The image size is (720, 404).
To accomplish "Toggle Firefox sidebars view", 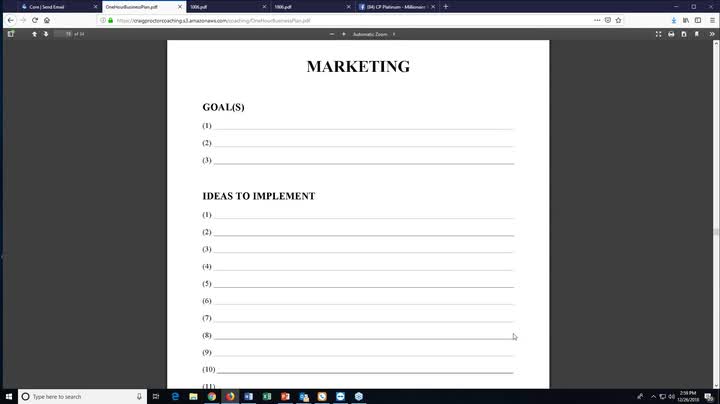I will click(697, 20).
